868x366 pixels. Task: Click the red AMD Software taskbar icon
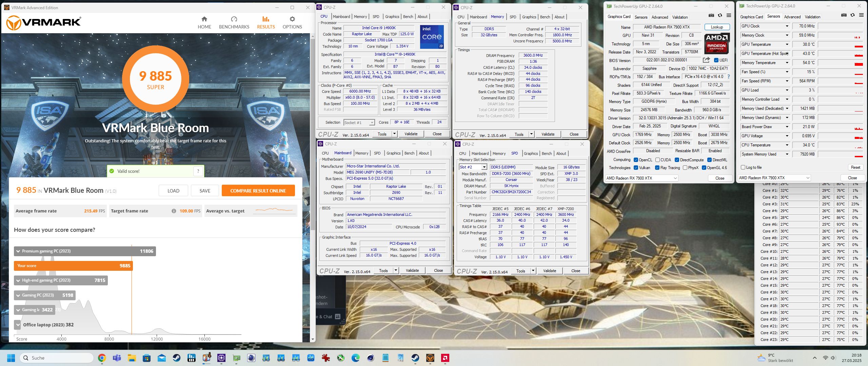(445, 358)
